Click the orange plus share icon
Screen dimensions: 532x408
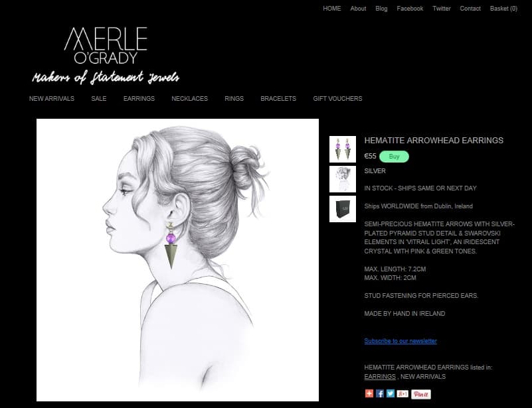tap(369, 393)
